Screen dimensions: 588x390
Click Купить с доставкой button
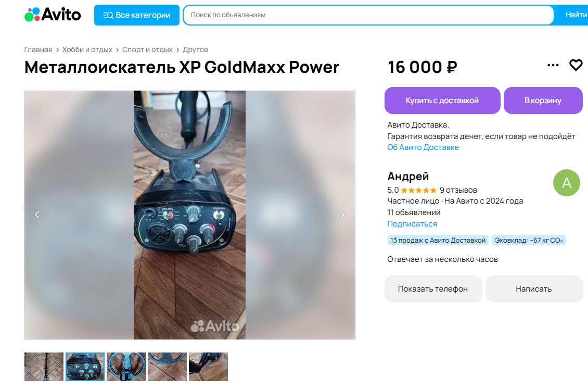[442, 100]
